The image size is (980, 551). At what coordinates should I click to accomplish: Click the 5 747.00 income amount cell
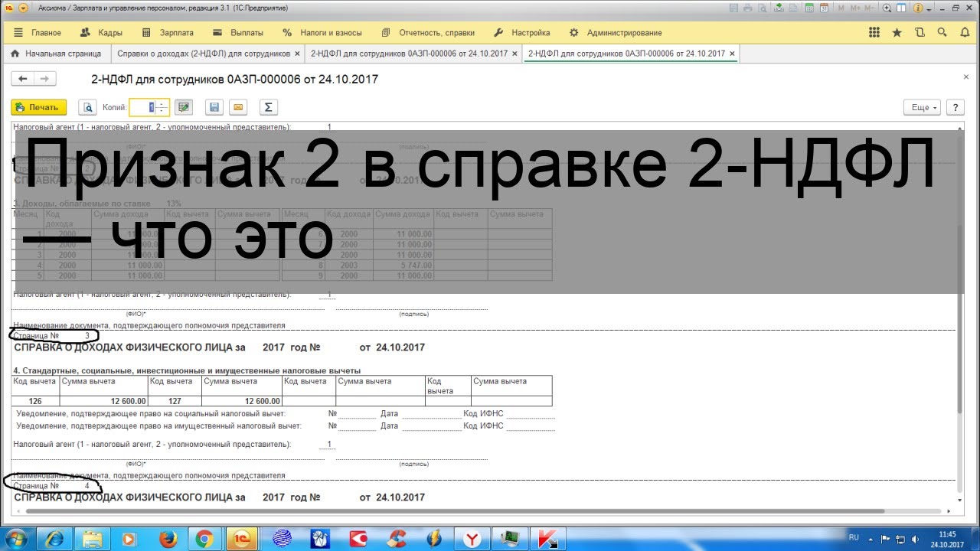(x=403, y=266)
